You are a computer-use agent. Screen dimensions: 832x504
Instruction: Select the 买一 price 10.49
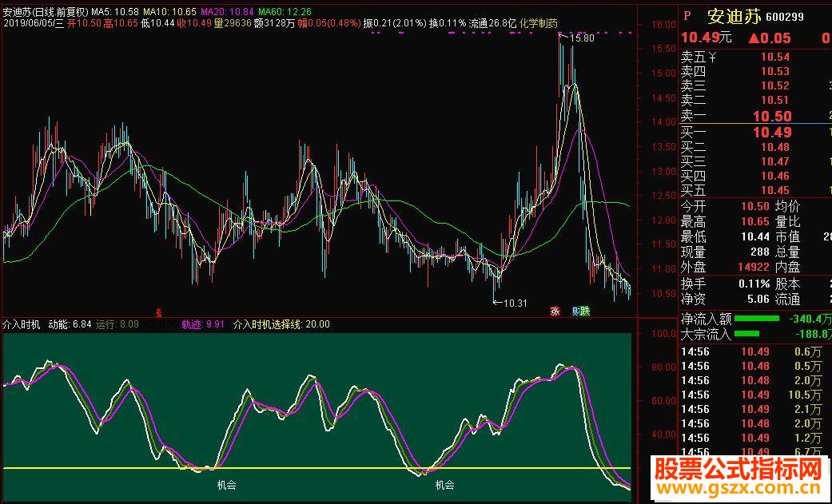pos(773,132)
